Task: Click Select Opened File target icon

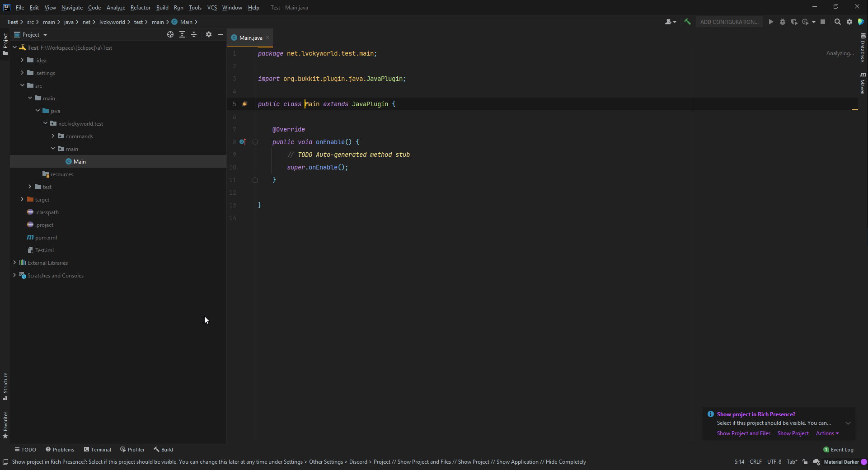Action: (170, 34)
